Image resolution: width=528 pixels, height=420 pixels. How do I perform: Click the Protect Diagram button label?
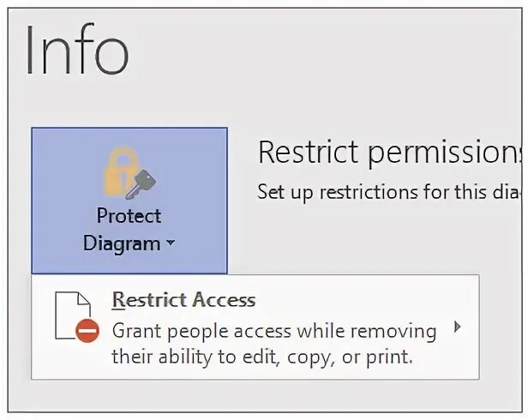(x=129, y=229)
